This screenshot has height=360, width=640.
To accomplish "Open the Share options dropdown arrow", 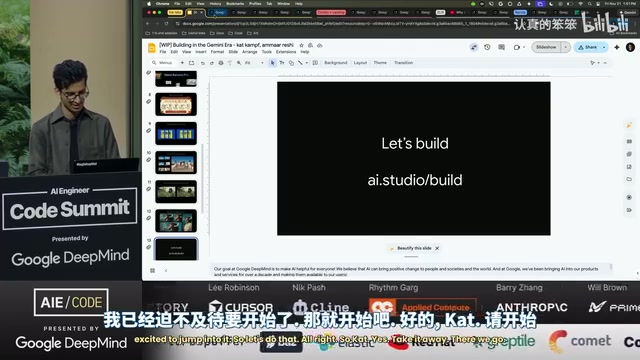I will click(604, 47).
